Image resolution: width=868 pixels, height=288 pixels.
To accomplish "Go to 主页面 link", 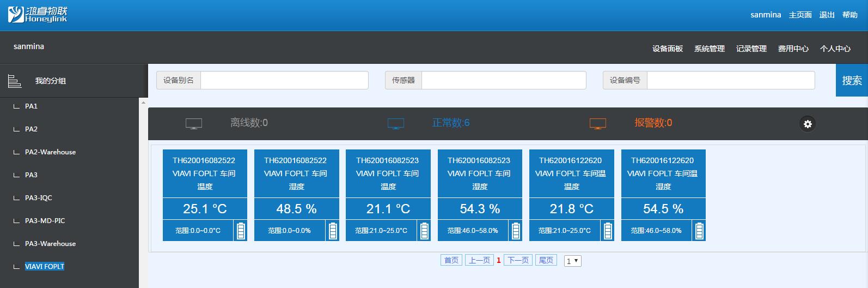I will pyautogui.click(x=800, y=15).
